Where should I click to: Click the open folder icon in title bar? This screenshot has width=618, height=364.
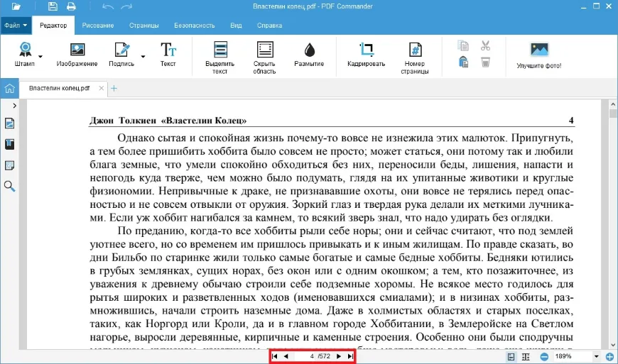point(16,6)
